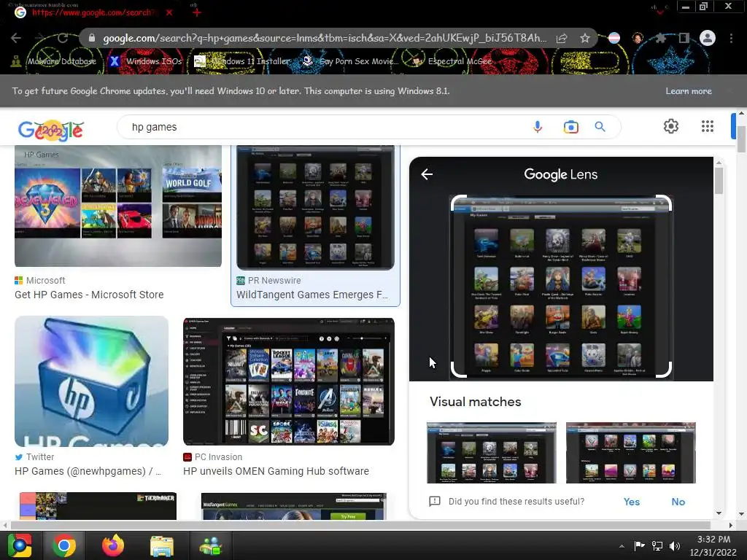Click the taskbar clock 3:32 PM

(x=713, y=540)
